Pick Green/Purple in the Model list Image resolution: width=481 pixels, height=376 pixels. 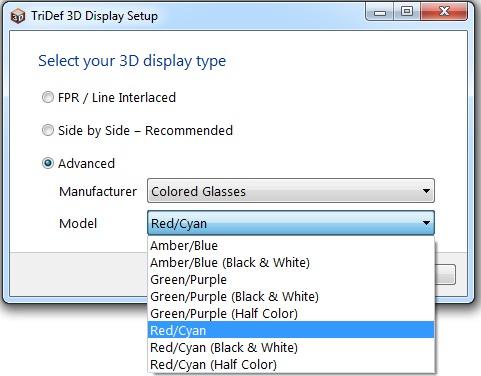pos(291,280)
